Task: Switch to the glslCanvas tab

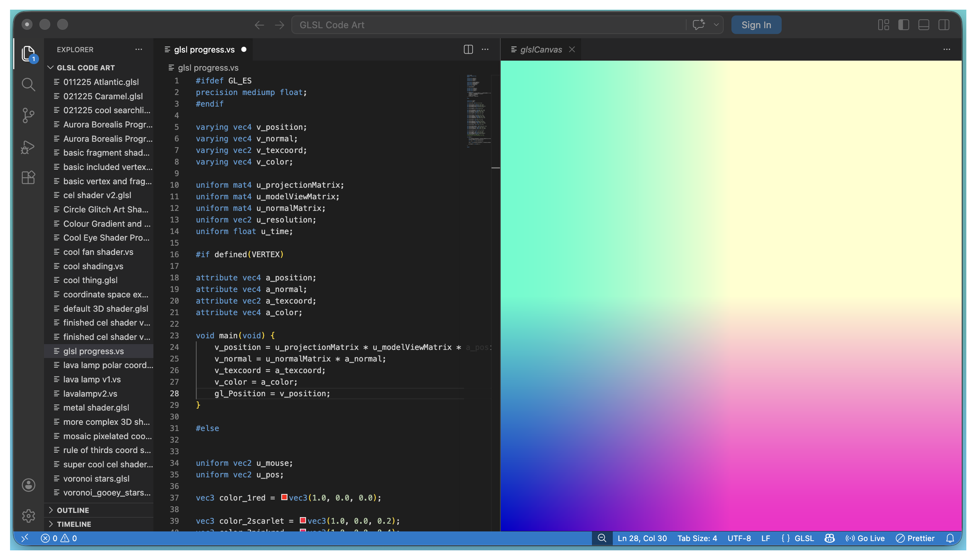Action: click(541, 49)
